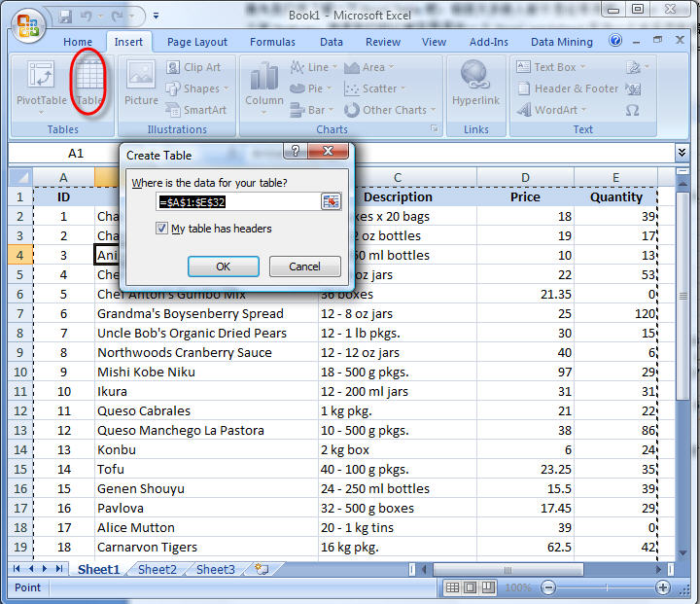Screen dimensions: 700x604
Task: Switch to Sheet2 tab
Action: (x=157, y=570)
